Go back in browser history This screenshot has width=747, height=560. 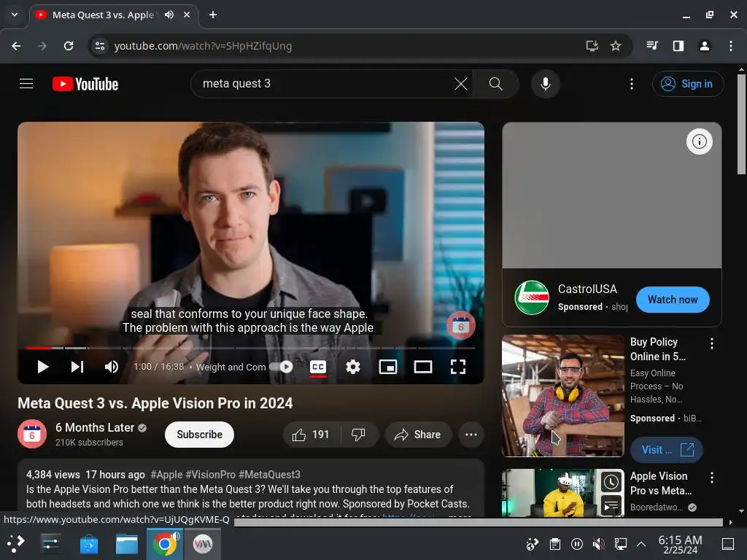16,46
